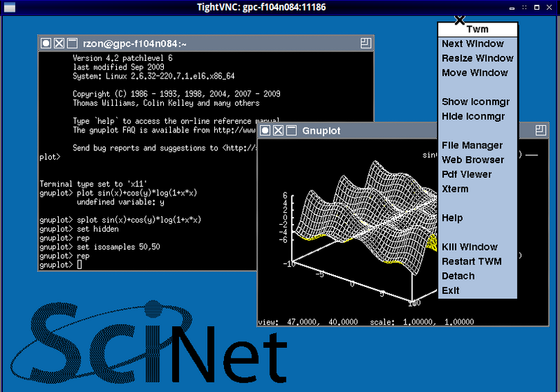Click the third titlebar icon on the Gnuplot window
560x392 pixels.
pyautogui.click(x=292, y=131)
